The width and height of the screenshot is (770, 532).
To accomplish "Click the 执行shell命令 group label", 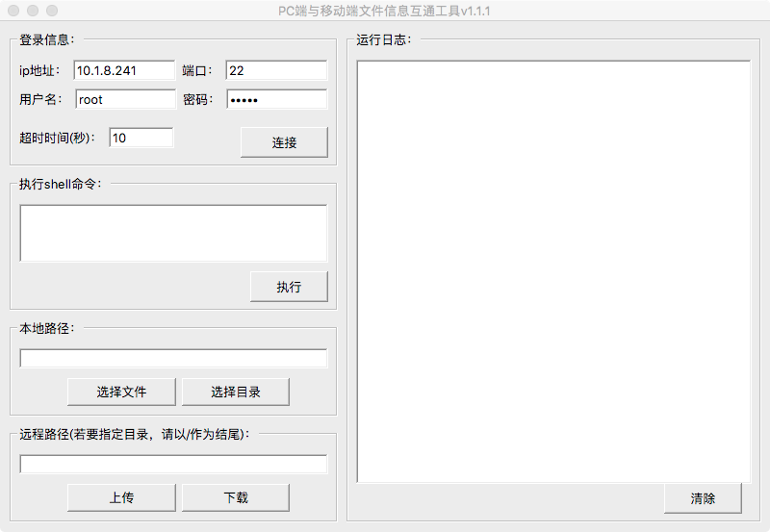I will (61, 184).
